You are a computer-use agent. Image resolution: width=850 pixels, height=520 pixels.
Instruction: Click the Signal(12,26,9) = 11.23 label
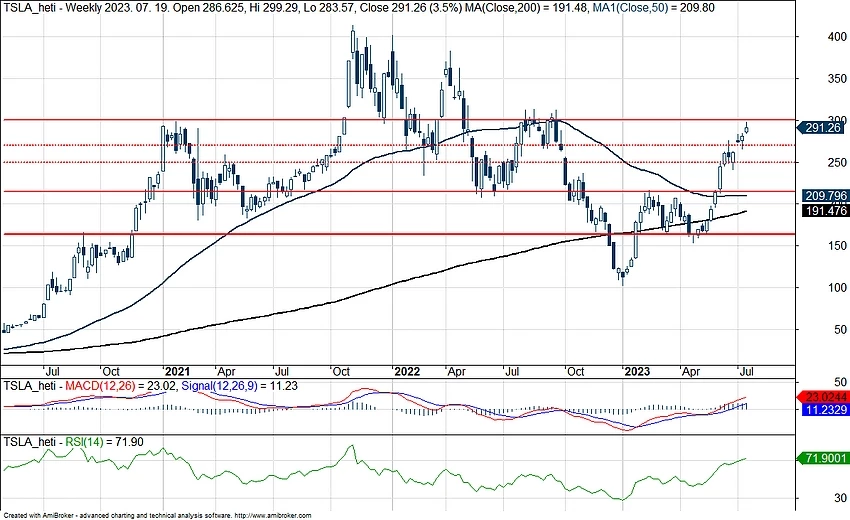(239, 386)
